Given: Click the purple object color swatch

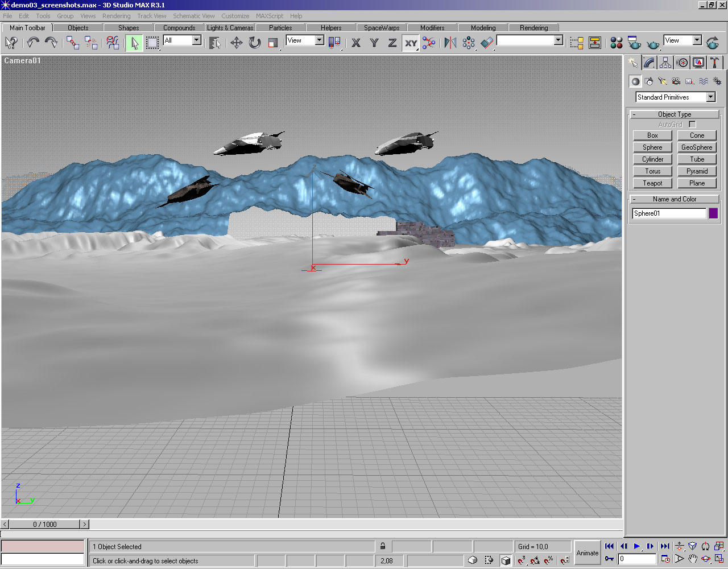Looking at the screenshot, I should pos(713,213).
